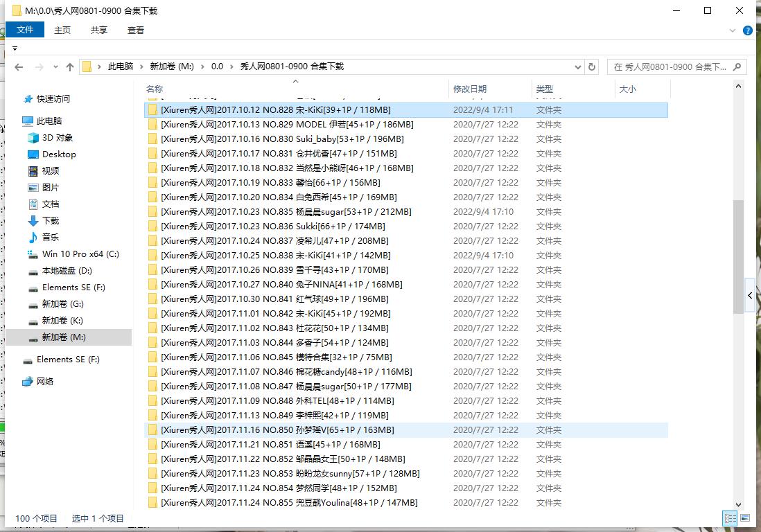Open Win 10 Pro x64 (C:) drive

coord(80,254)
